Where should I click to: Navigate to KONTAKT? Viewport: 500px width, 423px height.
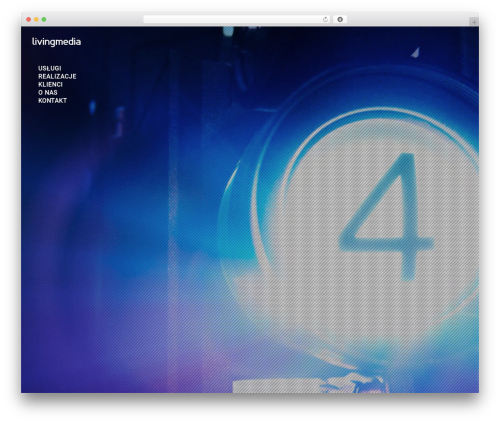[x=52, y=100]
